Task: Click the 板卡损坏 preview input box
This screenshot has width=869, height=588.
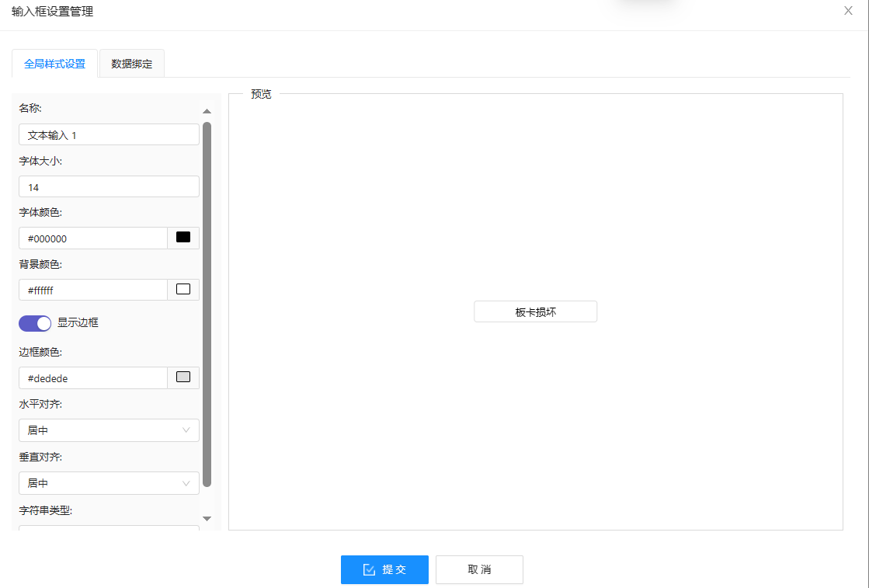Action: [x=535, y=311]
